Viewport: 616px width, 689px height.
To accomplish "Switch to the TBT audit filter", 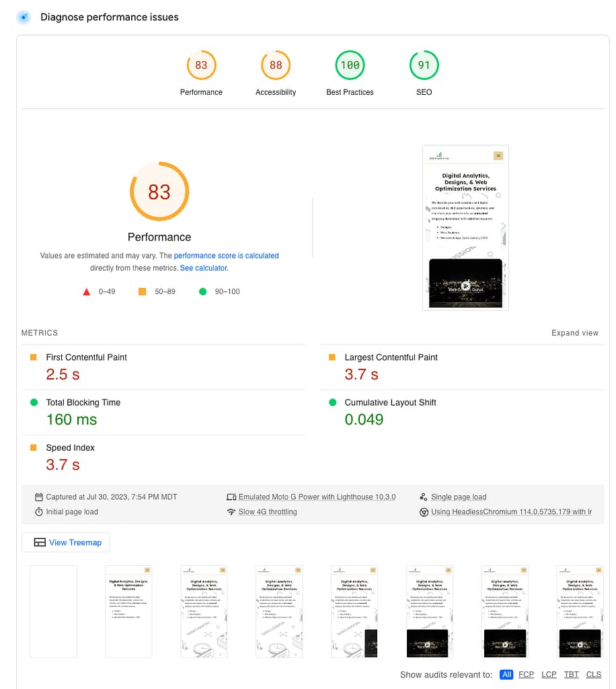I will pyautogui.click(x=571, y=674).
